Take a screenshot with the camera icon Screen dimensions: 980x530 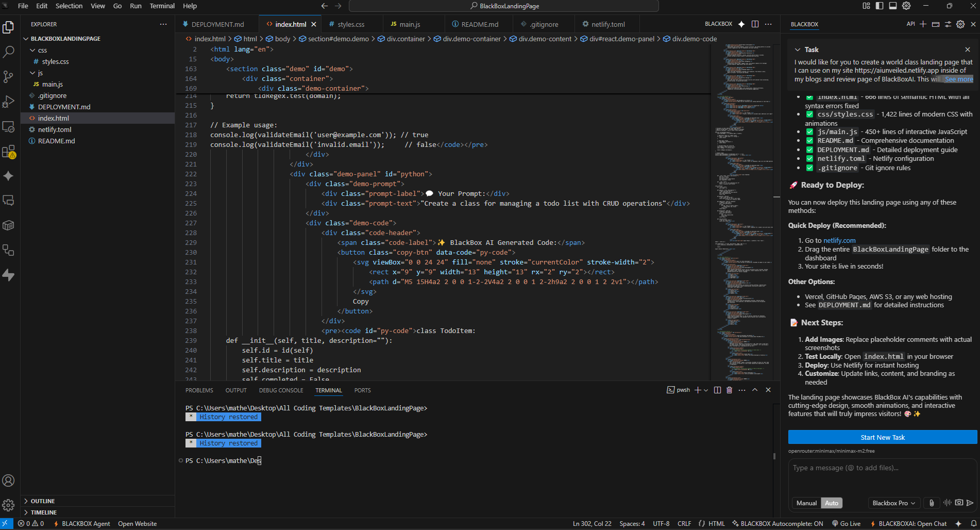click(959, 503)
